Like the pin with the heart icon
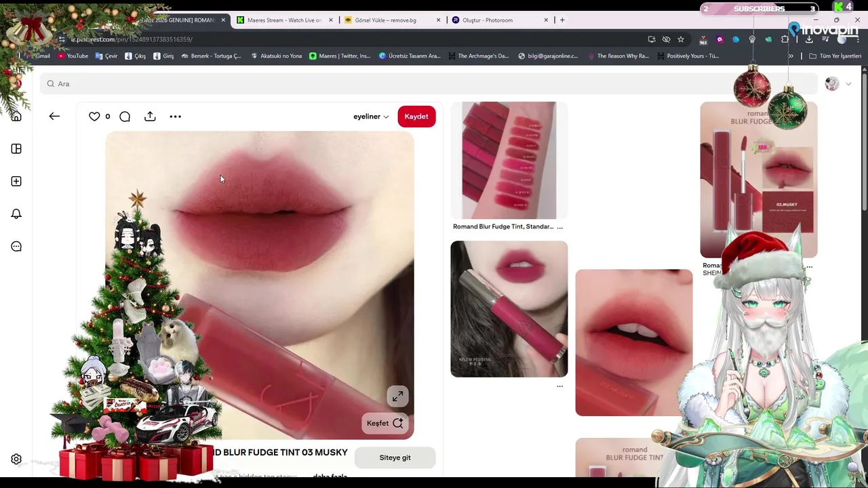 [94, 117]
